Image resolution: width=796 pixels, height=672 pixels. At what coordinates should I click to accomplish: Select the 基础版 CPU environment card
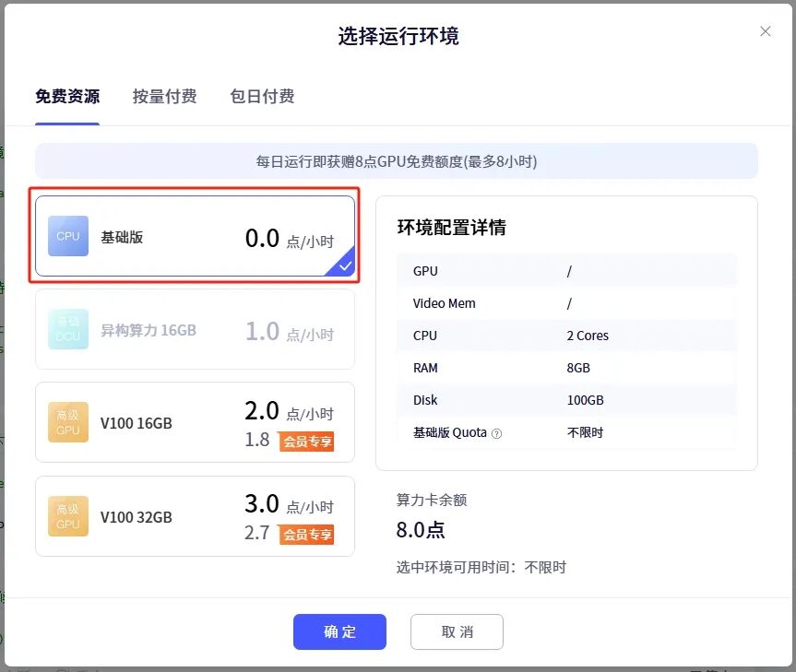(195, 236)
